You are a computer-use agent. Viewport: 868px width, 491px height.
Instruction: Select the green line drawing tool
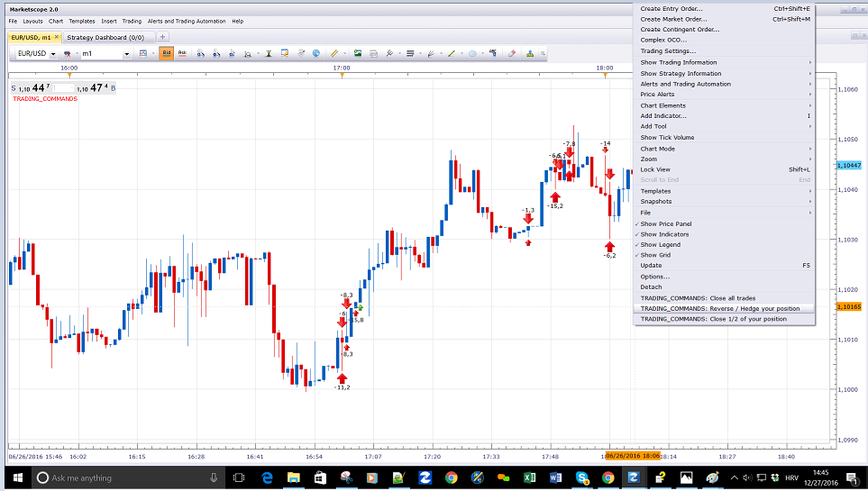tap(452, 54)
